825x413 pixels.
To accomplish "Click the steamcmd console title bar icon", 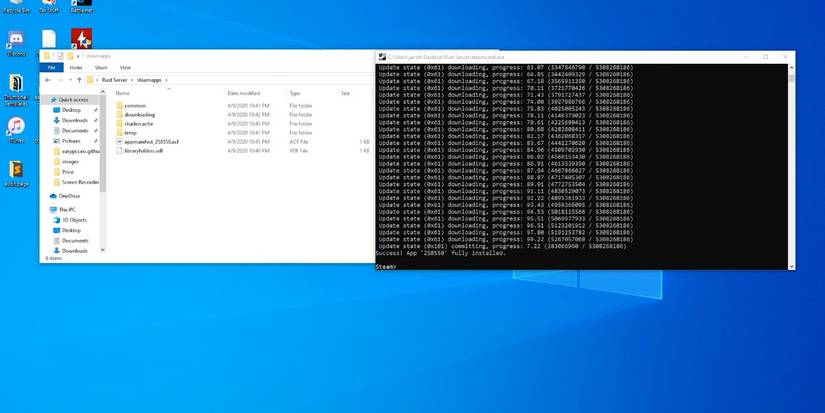I will click(383, 57).
